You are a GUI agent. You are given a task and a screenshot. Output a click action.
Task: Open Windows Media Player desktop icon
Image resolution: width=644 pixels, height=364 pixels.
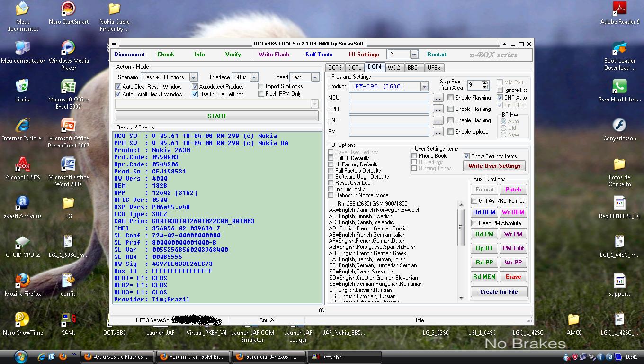point(68,55)
